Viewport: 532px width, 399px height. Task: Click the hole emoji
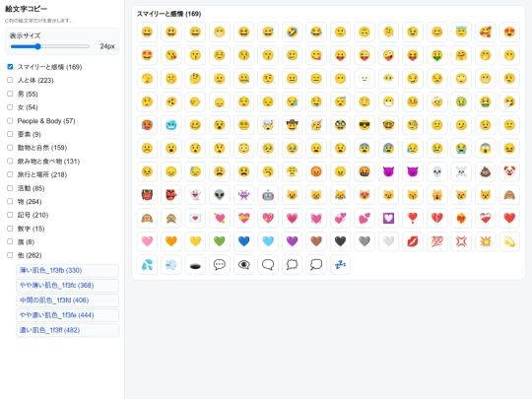coord(195,264)
